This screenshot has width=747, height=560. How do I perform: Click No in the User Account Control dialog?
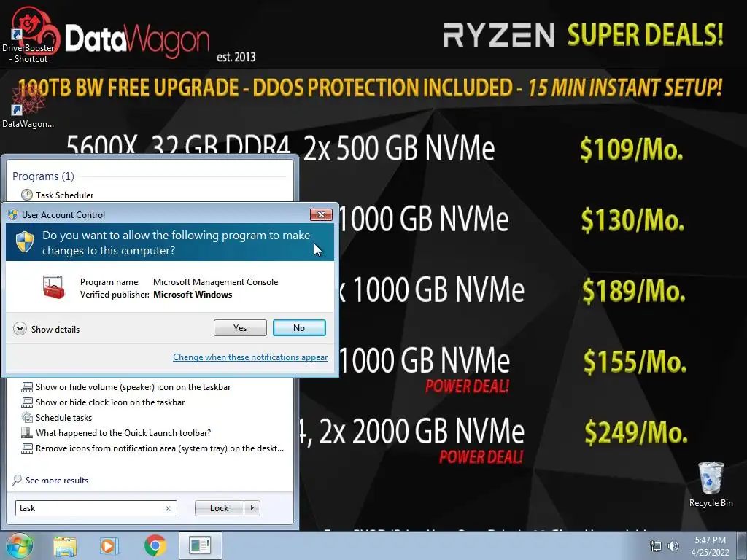(x=299, y=327)
